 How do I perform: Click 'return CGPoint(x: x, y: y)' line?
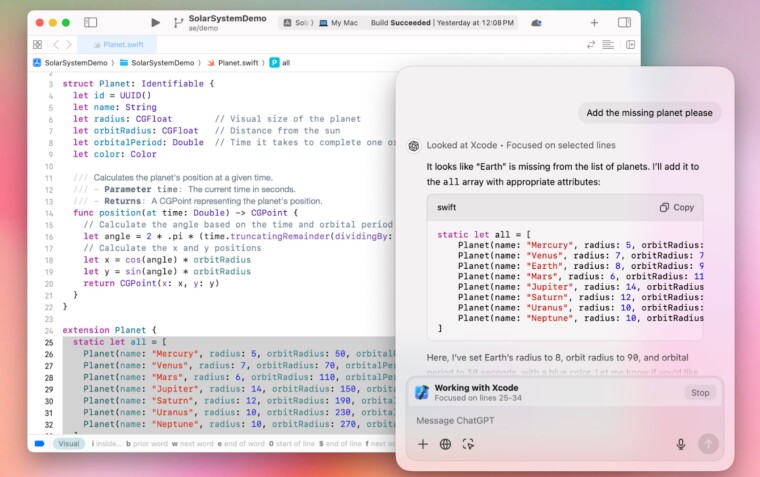click(x=151, y=283)
